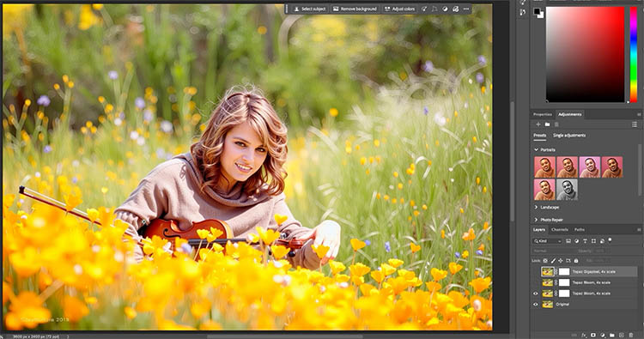
Task: Open layer style fx menu
Action: point(584,336)
